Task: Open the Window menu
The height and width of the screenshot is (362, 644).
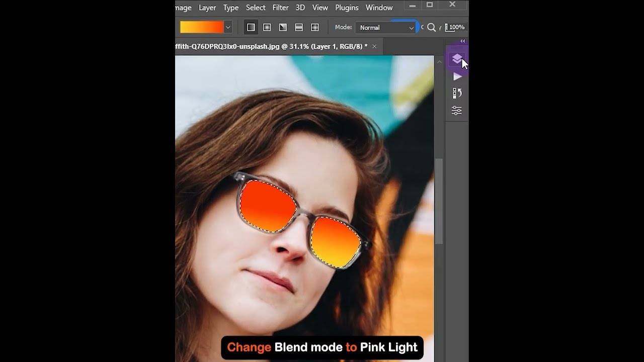Action: point(379,8)
